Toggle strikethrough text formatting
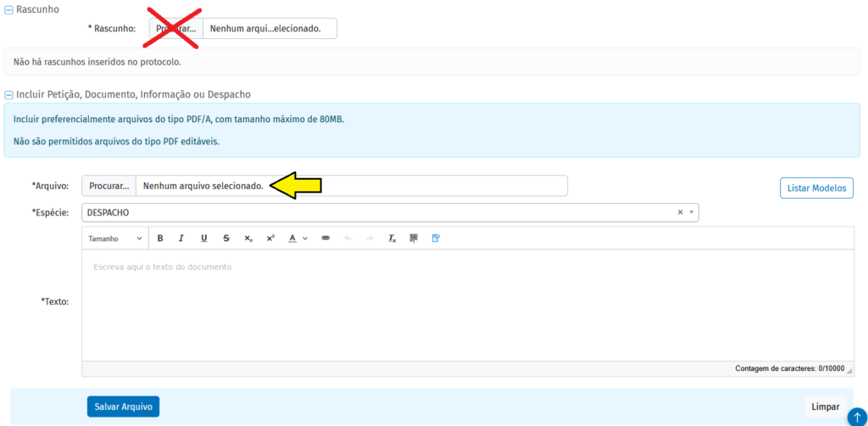 click(x=226, y=238)
